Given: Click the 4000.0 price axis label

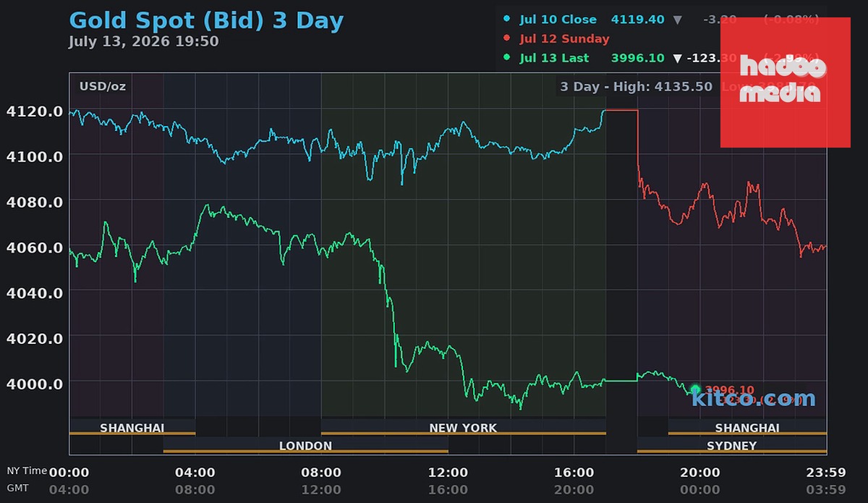Looking at the screenshot, I should point(34,383).
